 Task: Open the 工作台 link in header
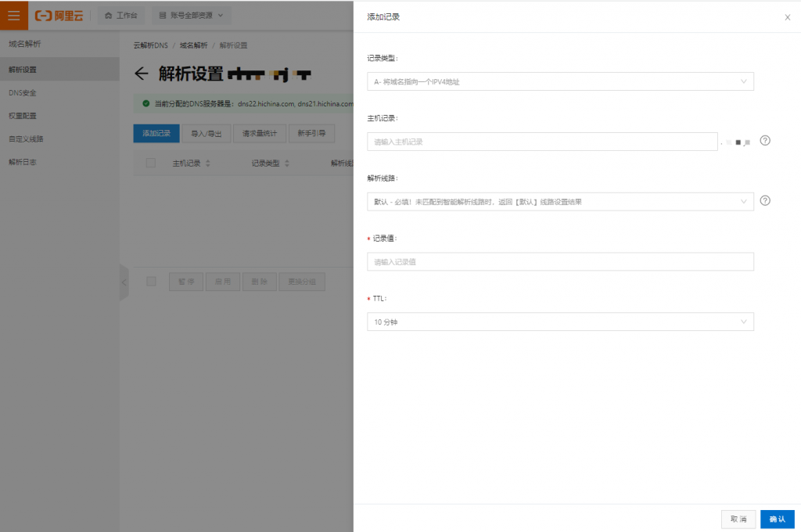click(121, 16)
